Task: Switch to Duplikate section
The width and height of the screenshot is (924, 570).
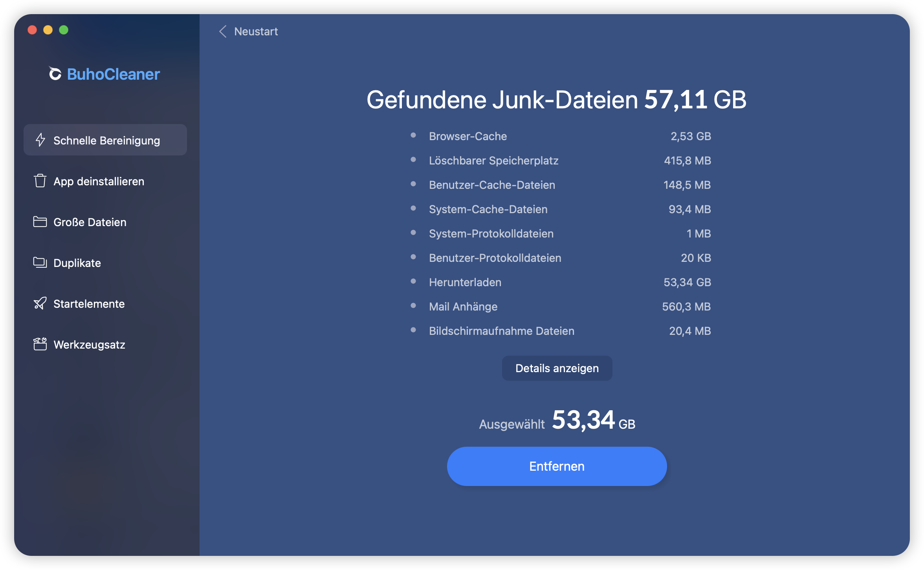Action: (x=105, y=263)
